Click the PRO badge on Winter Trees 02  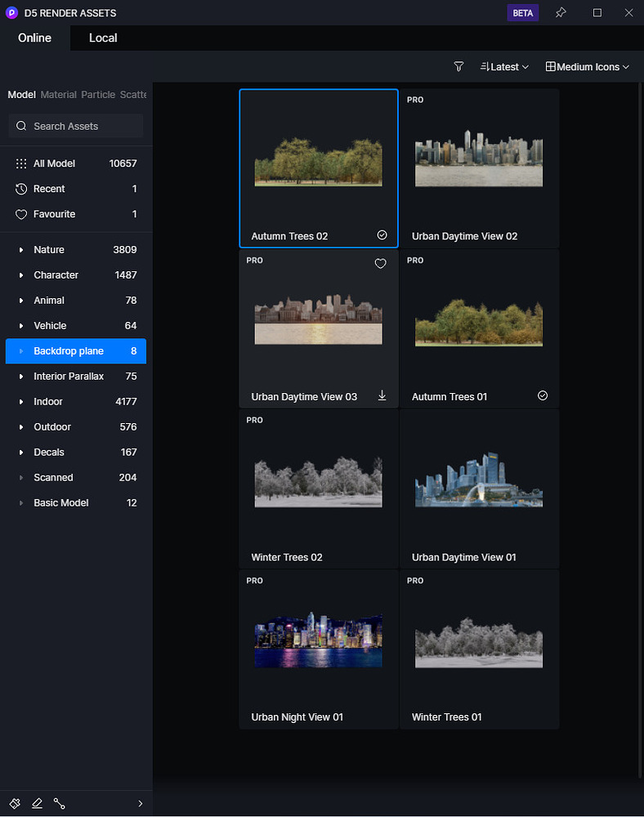coord(255,420)
